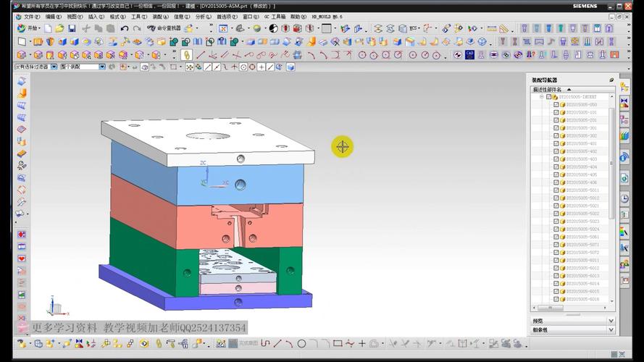
Task: Open the 开始 start dropdown
Action: point(29,28)
